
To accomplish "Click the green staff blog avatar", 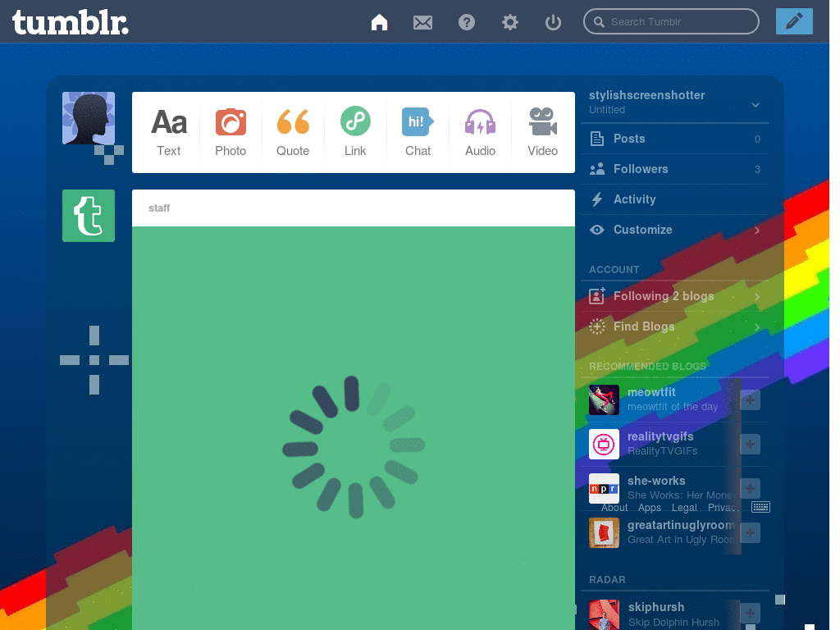I will 89,216.
